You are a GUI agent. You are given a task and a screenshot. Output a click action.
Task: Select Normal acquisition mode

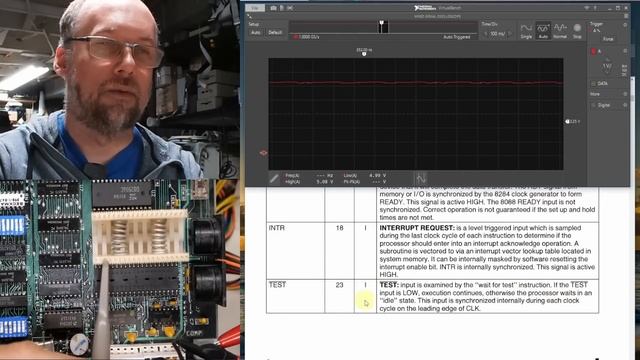click(560, 31)
